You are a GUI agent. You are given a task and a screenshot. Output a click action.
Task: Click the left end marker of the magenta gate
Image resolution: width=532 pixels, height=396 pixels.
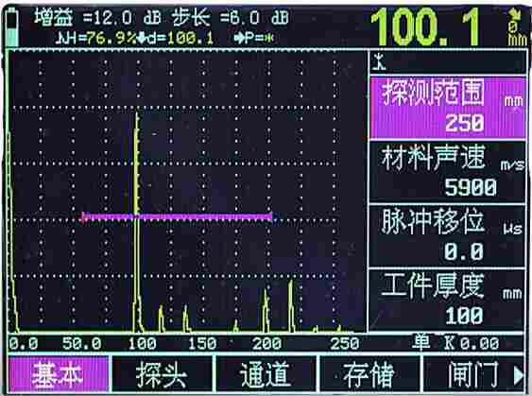pos(83,217)
